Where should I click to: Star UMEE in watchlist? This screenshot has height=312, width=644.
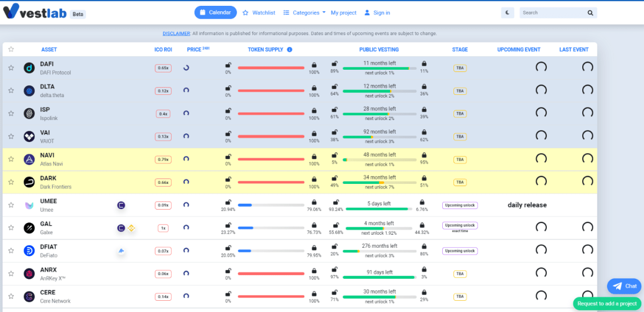[x=11, y=205]
